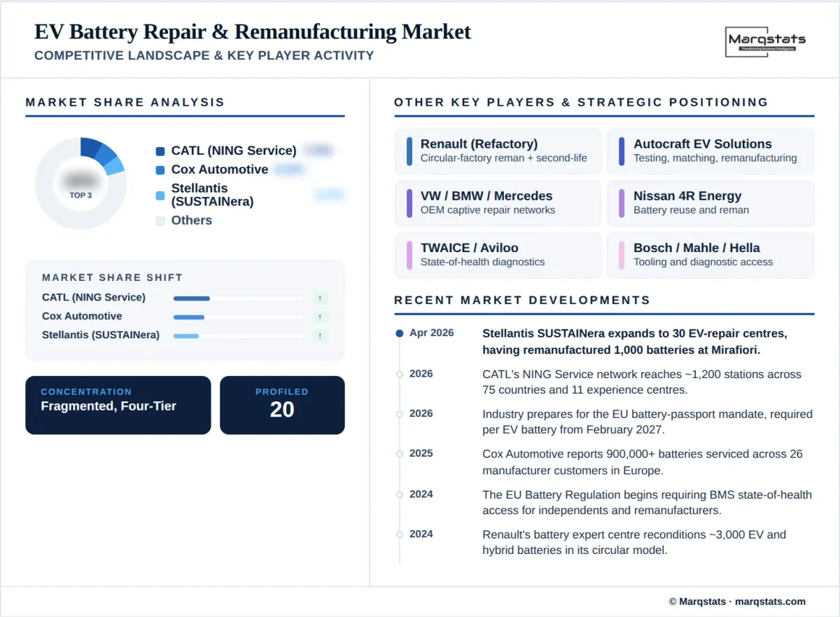The height and width of the screenshot is (617, 840).
Task: Open marqstats.com footer link
Action: pyautogui.click(x=771, y=602)
